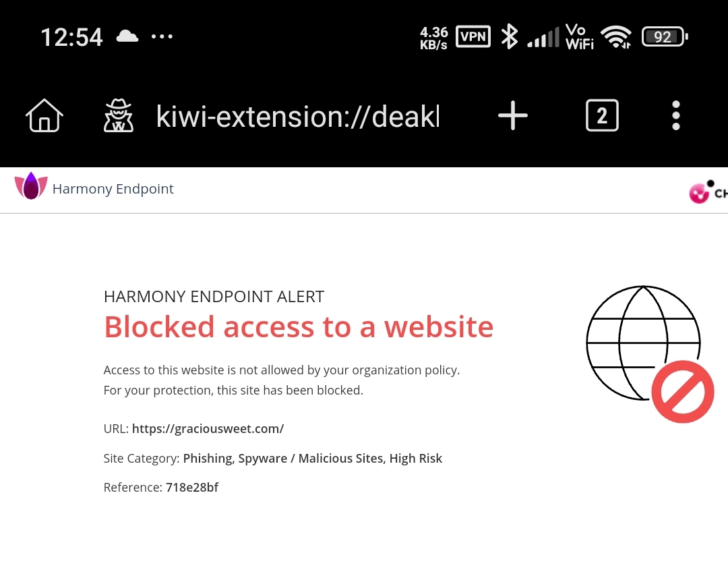This screenshot has width=728, height=574.
Task: Click the Harmony Endpoint header text
Action: 113,189
